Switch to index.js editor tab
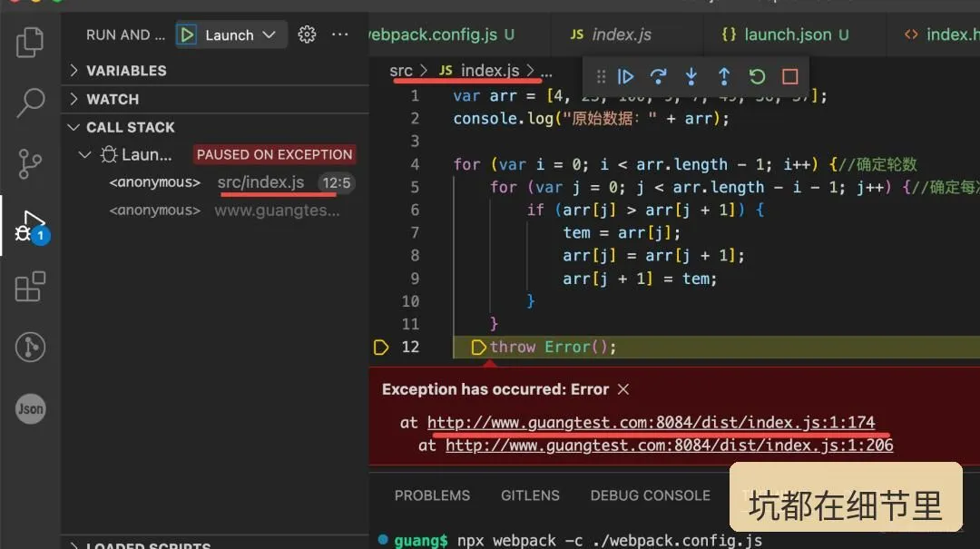This screenshot has width=980, height=549. pos(610,34)
